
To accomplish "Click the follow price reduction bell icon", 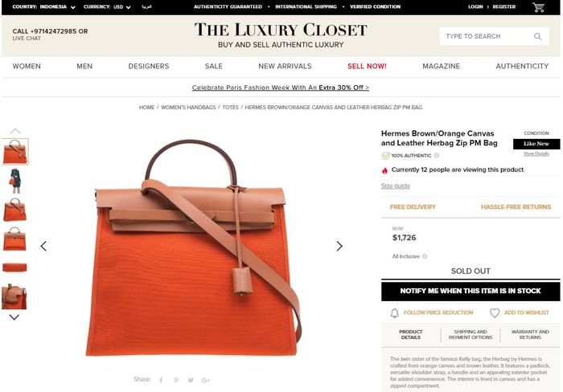I will (x=394, y=312).
